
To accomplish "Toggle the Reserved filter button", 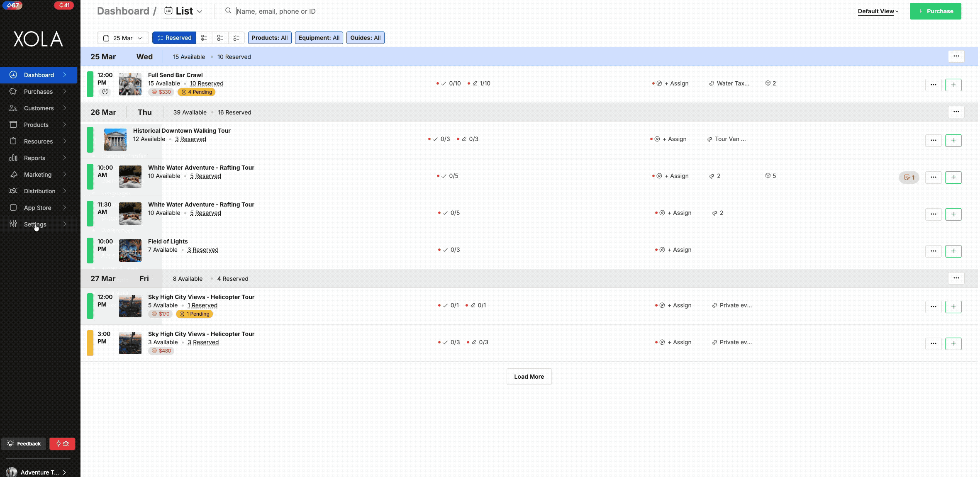I will pyautogui.click(x=174, y=38).
